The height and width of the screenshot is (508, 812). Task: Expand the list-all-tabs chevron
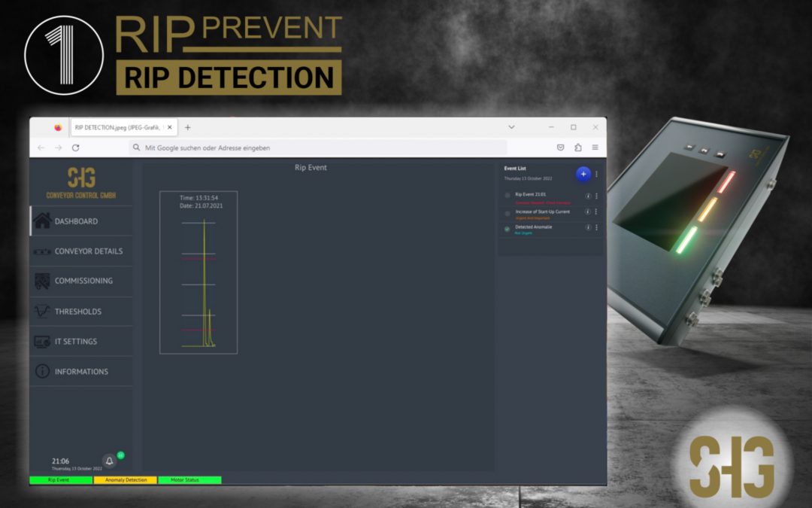click(512, 127)
